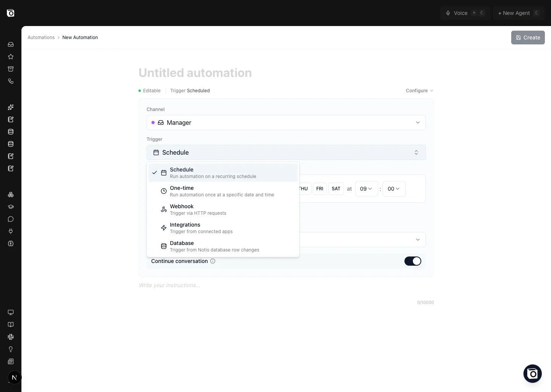Toggle the partially hidden THU day button

[305, 189]
